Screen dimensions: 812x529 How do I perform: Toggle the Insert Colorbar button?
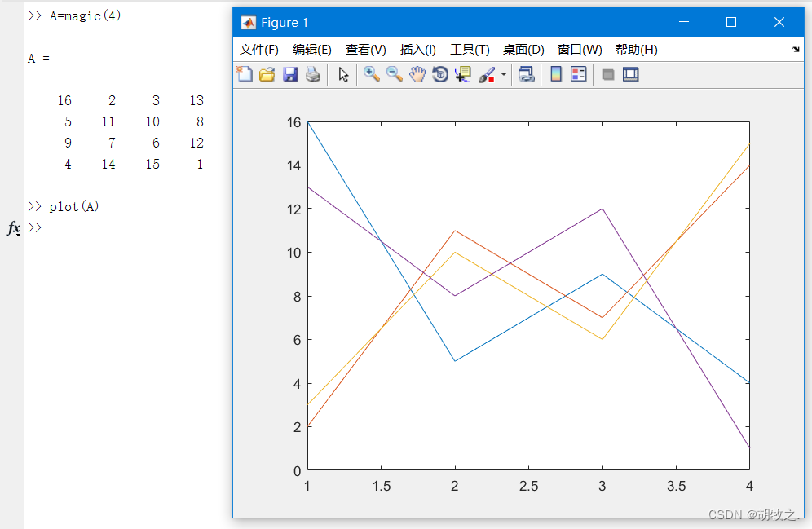556,74
